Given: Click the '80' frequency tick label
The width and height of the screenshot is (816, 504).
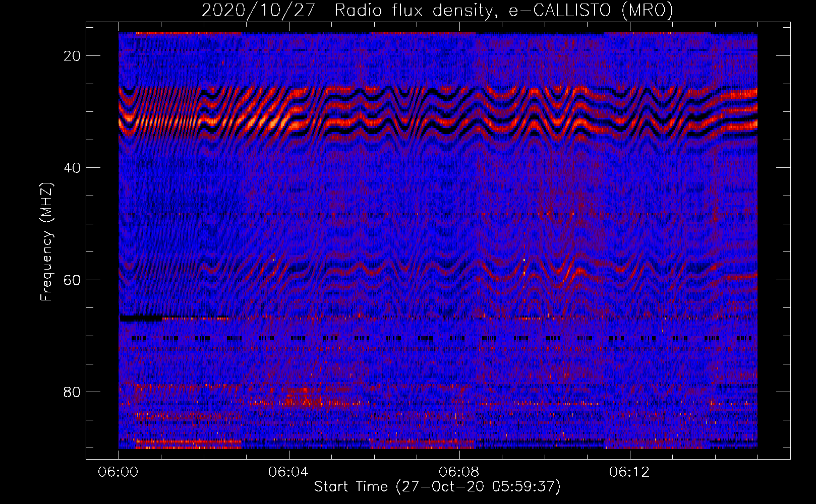Looking at the screenshot, I should [72, 392].
